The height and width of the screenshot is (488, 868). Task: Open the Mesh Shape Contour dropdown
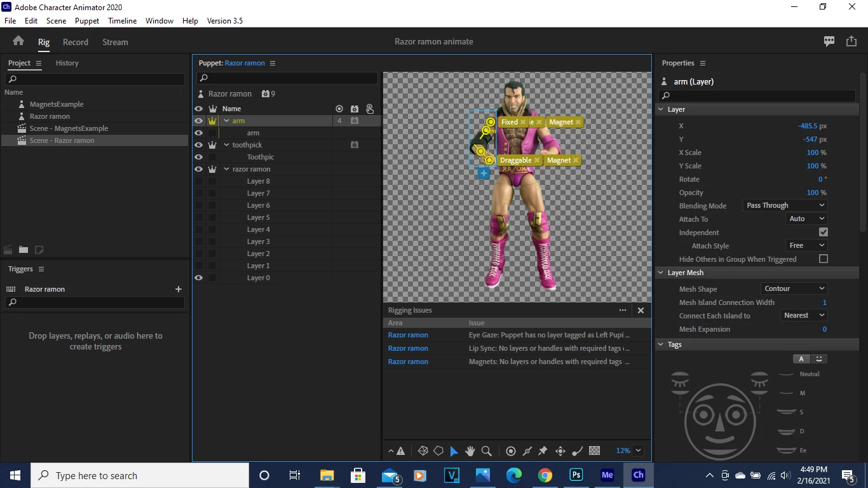coord(794,288)
